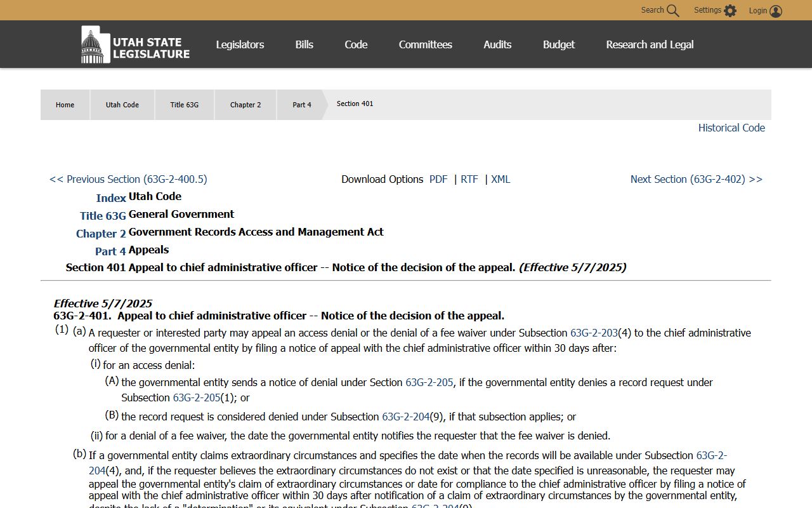Screen dimensions: 812x508
Task: Open the Chapter 2 heading link
Action: point(101,234)
